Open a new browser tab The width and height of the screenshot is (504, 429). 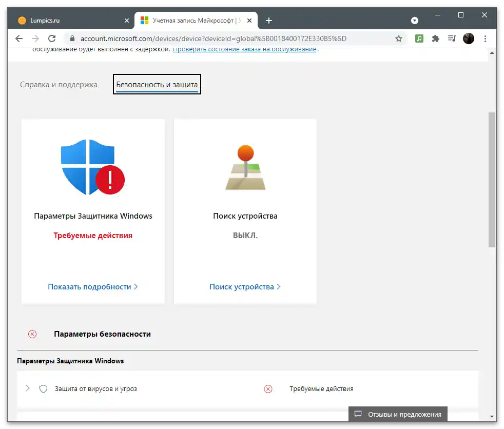click(269, 21)
